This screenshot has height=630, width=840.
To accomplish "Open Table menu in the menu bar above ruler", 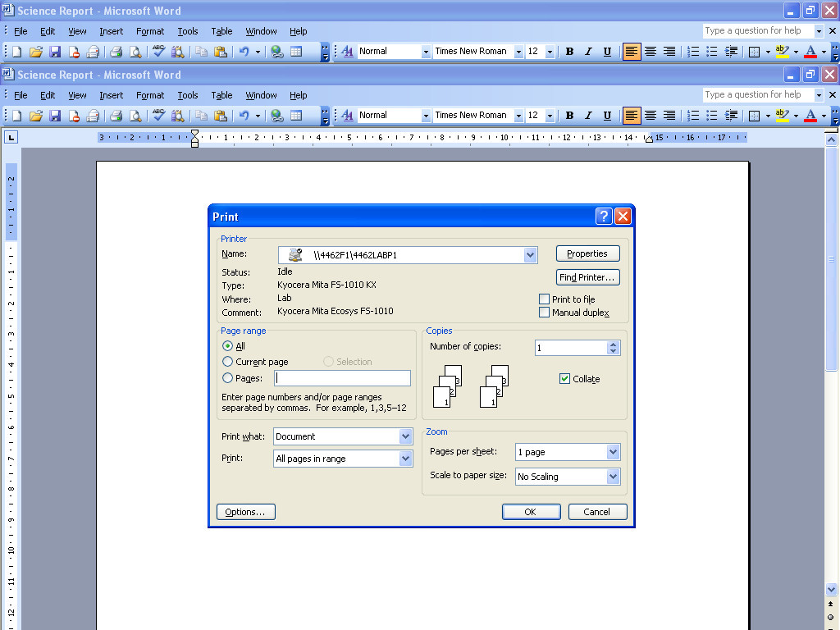I will click(221, 95).
